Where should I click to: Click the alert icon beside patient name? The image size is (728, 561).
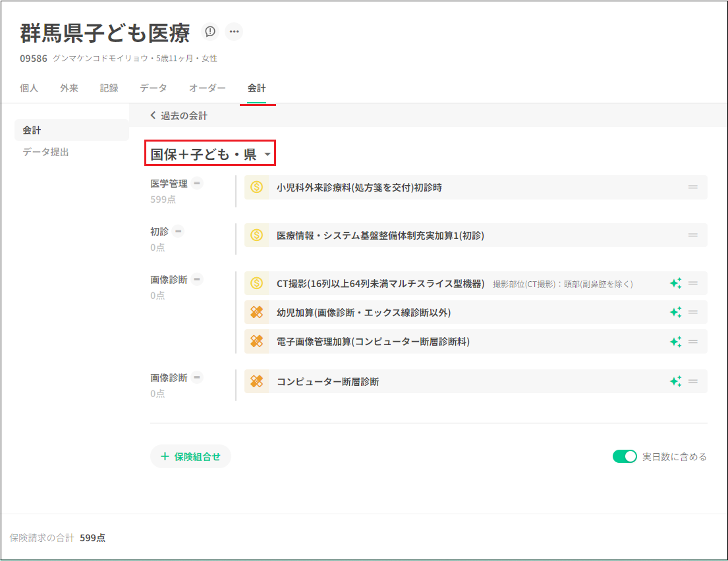coord(210,32)
